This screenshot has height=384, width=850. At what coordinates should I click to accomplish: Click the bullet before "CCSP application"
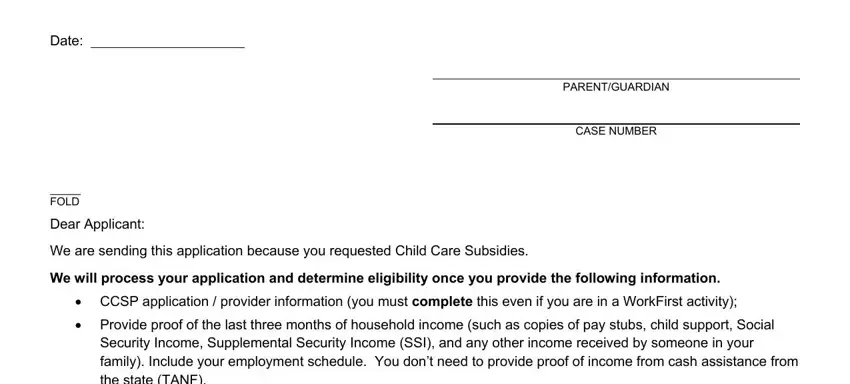(79, 303)
